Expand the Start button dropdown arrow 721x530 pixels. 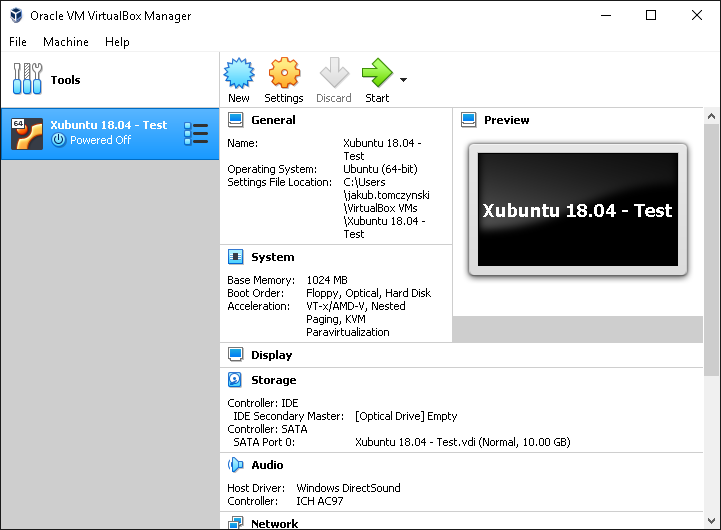coord(403,80)
